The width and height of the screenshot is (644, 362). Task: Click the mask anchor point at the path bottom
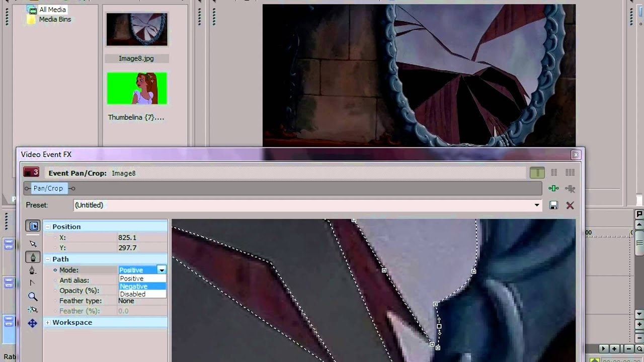click(x=438, y=347)
